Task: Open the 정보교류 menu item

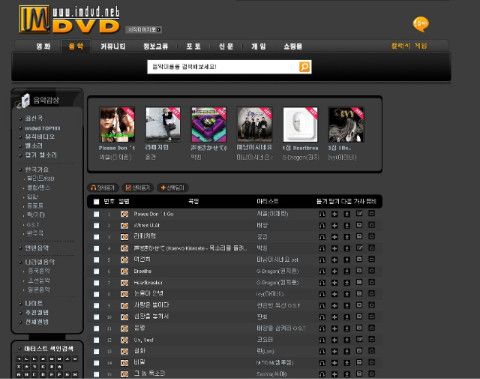Action: coord(156,46)
